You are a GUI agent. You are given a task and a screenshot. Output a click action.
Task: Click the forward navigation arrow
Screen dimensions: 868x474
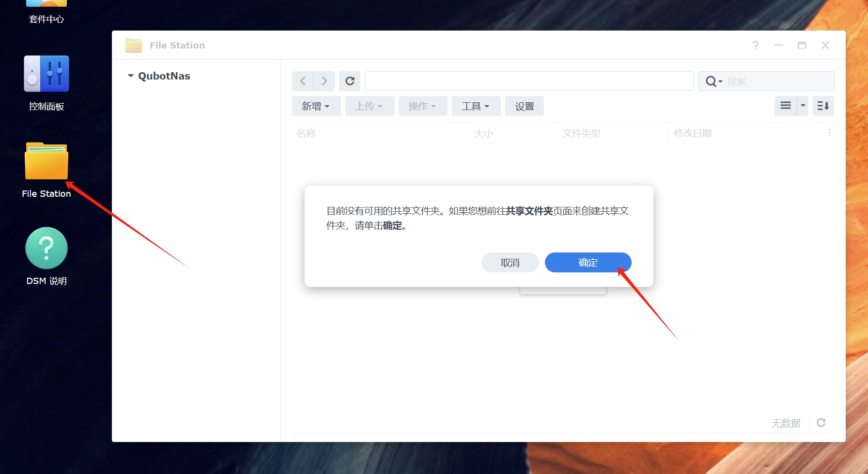[x=324, y=81]
